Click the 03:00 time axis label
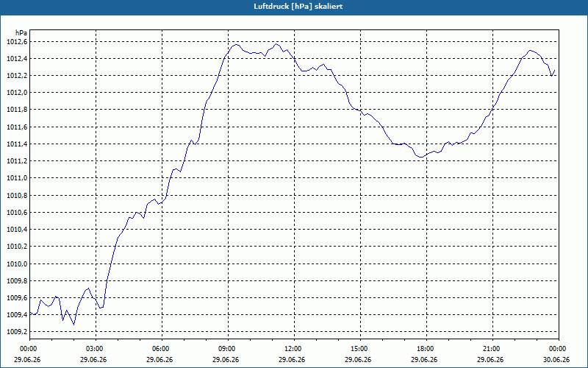This screenshot has width=588, height=368. [x=96, y=349]
